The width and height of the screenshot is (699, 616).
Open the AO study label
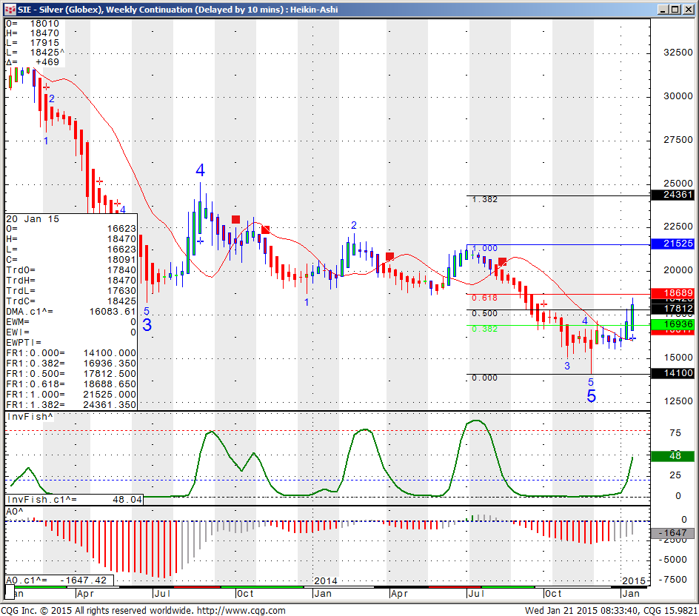(x=14, y=512)
